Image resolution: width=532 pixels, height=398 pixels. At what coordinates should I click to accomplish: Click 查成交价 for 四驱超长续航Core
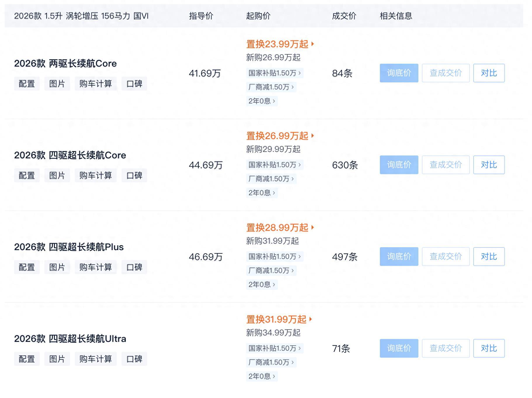[x=445, y=165]
